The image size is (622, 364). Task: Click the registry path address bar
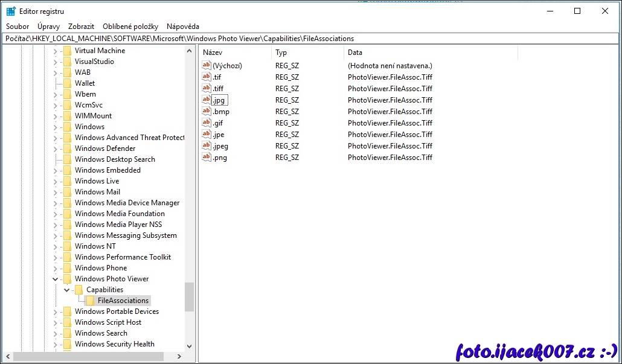pyautogui.click(x=310, y=39)
